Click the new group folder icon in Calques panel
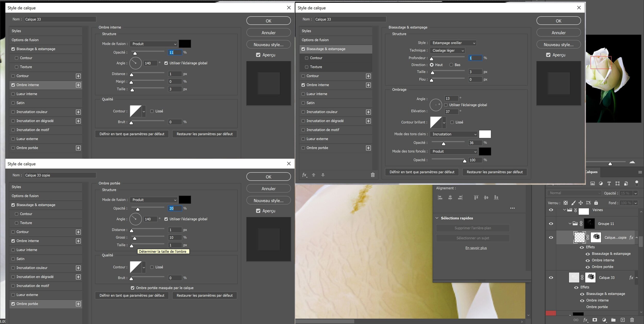The width and height of the screenshot is (644, 324). coord(613,320)
